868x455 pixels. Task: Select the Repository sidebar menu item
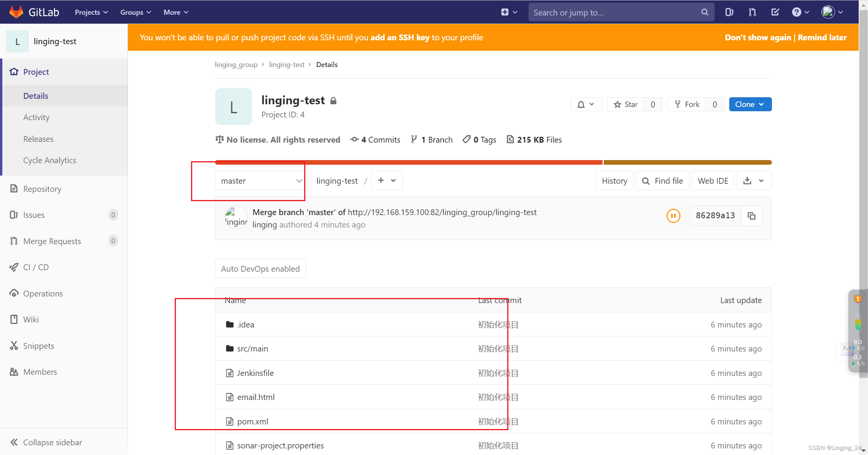tap(42, 188)
